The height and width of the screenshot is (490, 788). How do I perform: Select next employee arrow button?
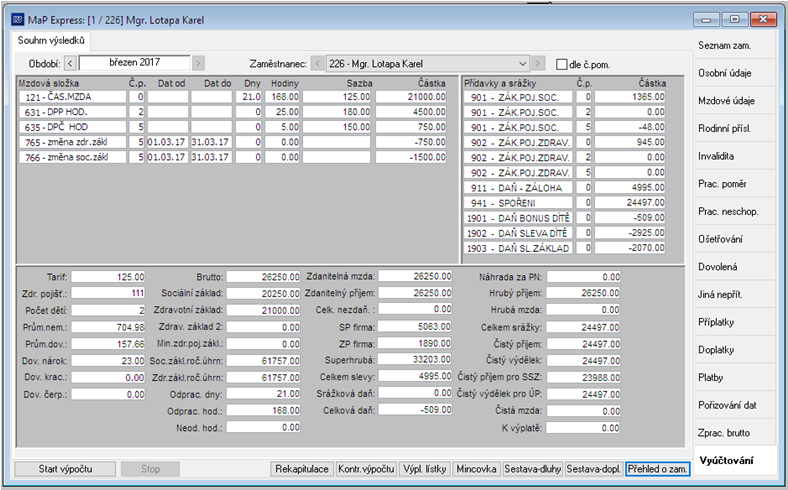point(538,64)
